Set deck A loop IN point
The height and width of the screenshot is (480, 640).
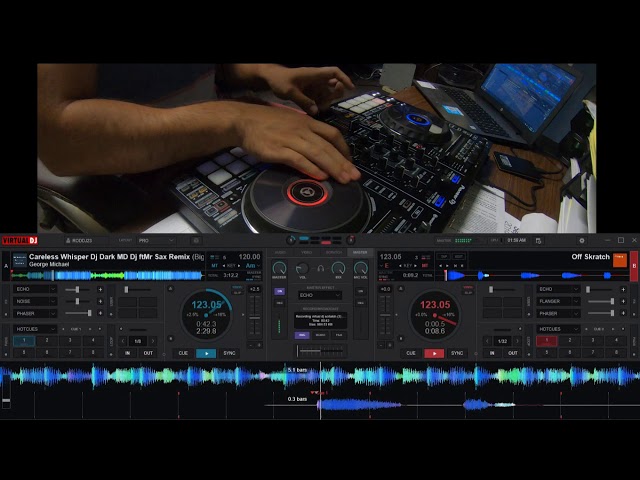pos(127,353)
